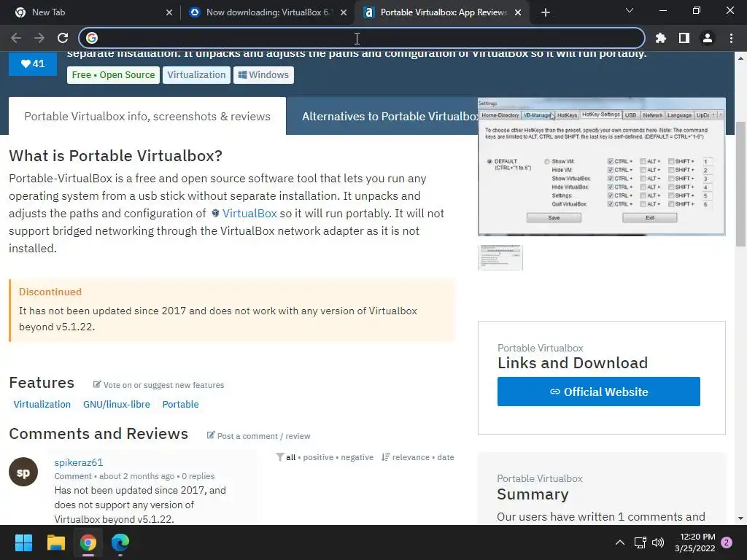Click Post a comment / review
The height and width of the screenshot is (560, 747).
(x=259, y=436)
